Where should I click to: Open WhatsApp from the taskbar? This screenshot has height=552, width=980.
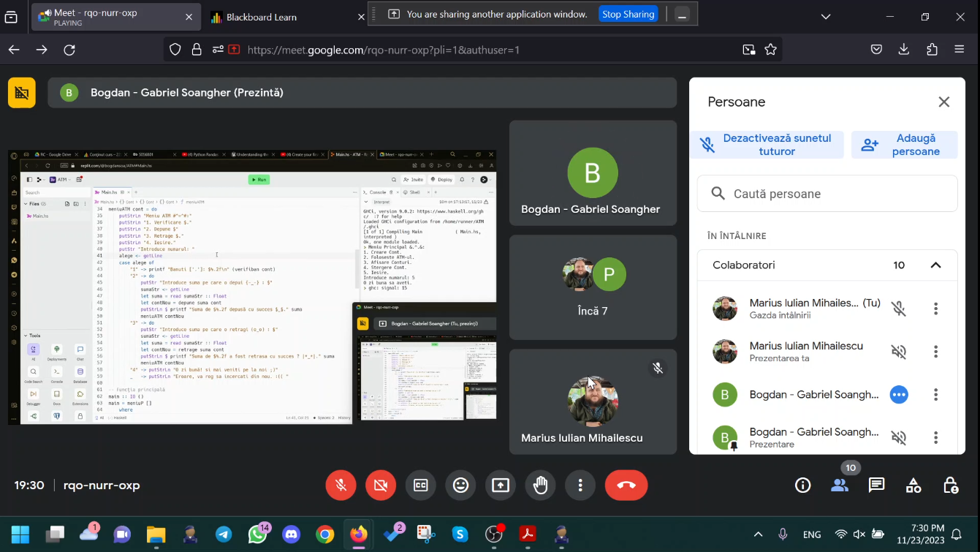pos(257,534)
